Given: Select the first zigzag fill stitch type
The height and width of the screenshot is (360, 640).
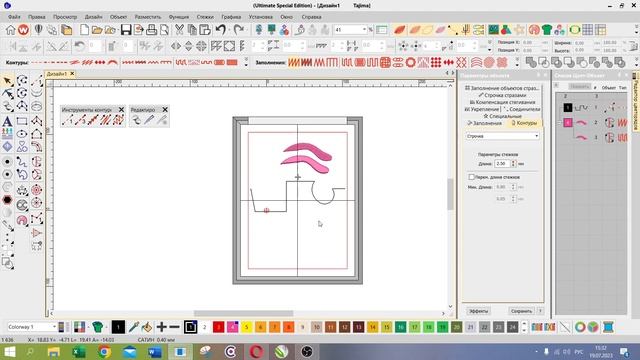Looking at the screenshot, I should pyautogui.click(x=293, y=62).
